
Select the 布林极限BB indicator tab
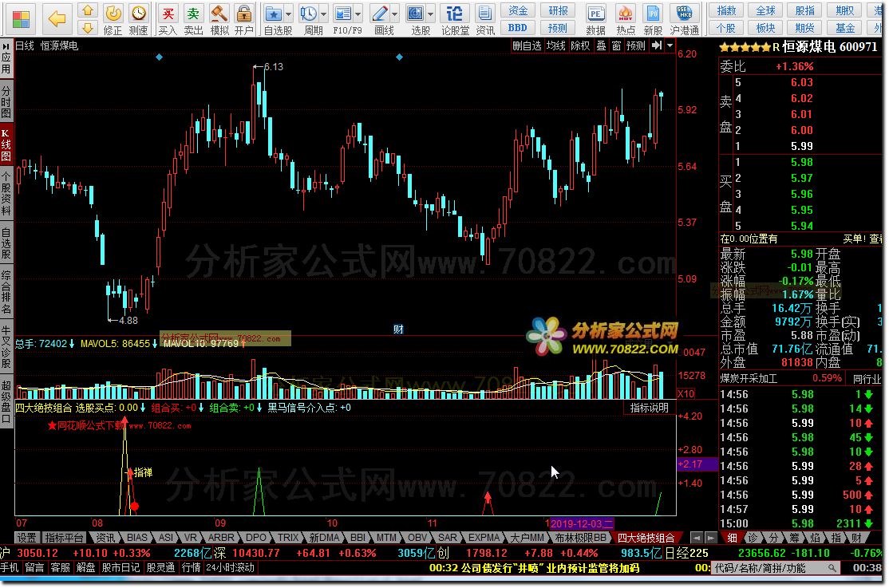(x=580, y=538)
